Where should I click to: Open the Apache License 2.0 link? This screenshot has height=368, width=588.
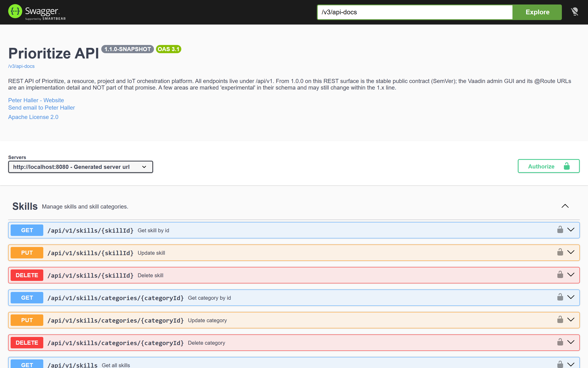pos(33,117)
